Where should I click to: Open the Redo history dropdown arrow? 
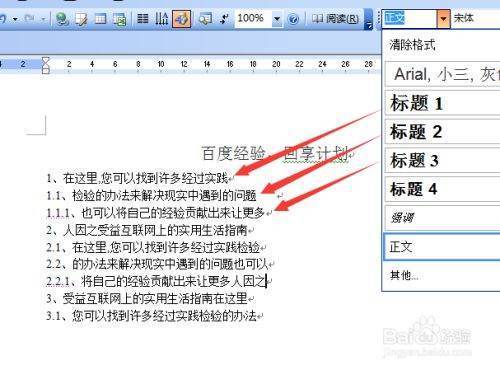43,19
